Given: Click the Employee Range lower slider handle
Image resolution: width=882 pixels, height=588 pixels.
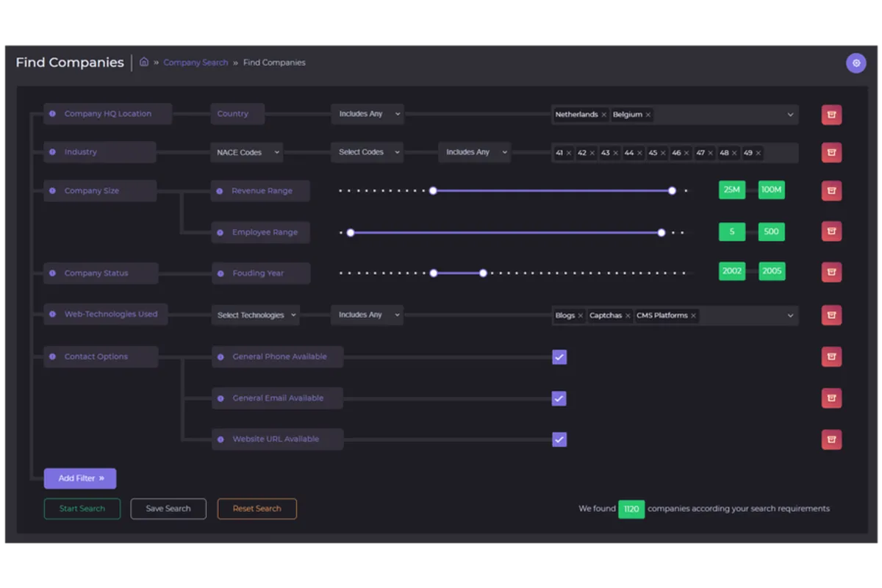Looking at the screenshot, I should point(351,232).
